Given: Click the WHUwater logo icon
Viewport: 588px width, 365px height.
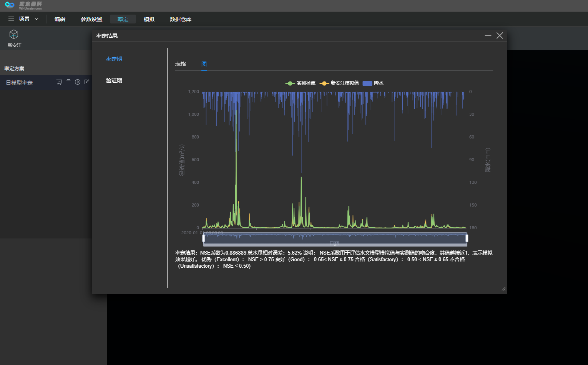Looking at the screenshot, I should coord(10,5).
